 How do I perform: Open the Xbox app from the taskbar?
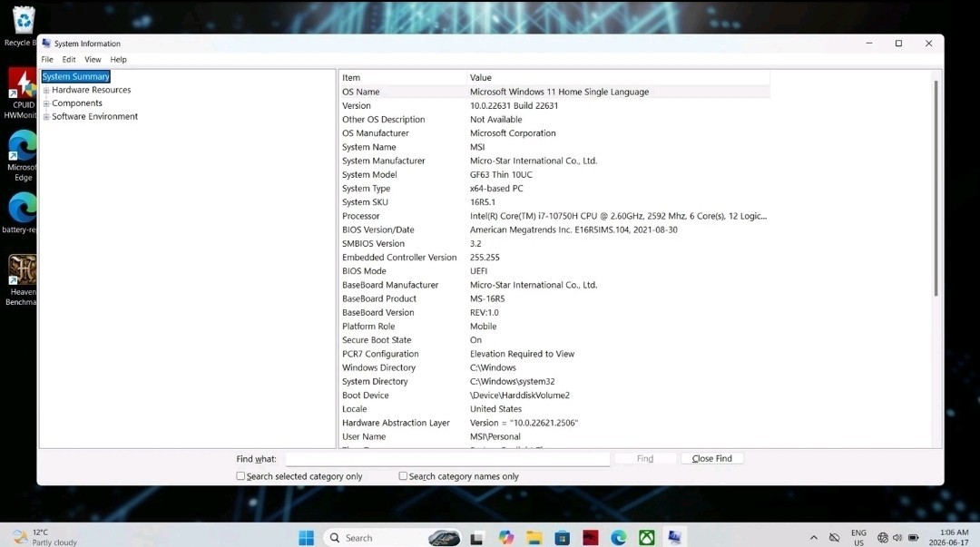coord(646,537)
